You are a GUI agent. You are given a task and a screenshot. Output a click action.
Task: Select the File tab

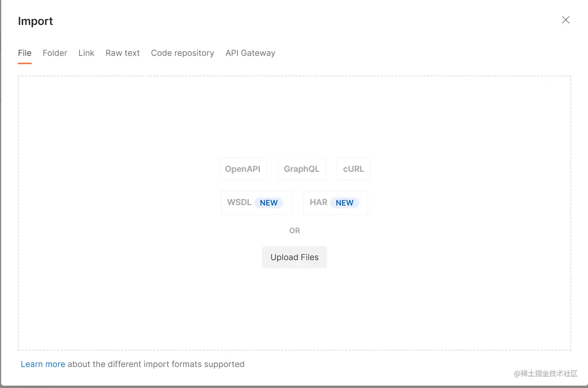tap(25, 53)
